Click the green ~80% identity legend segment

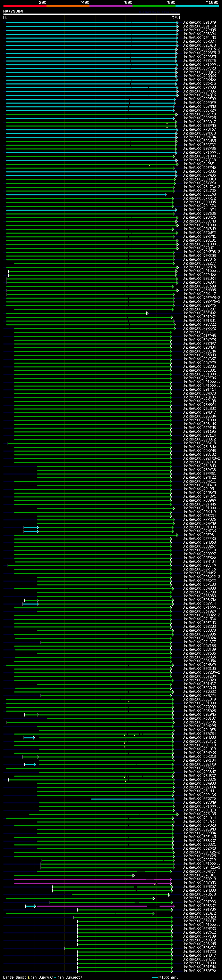[154, 6]
